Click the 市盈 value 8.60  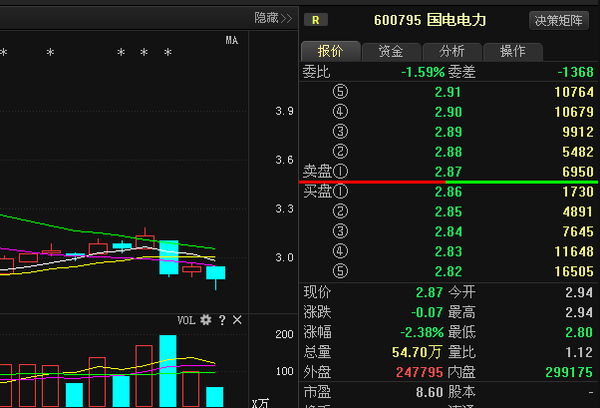click(x=429, y=392)
